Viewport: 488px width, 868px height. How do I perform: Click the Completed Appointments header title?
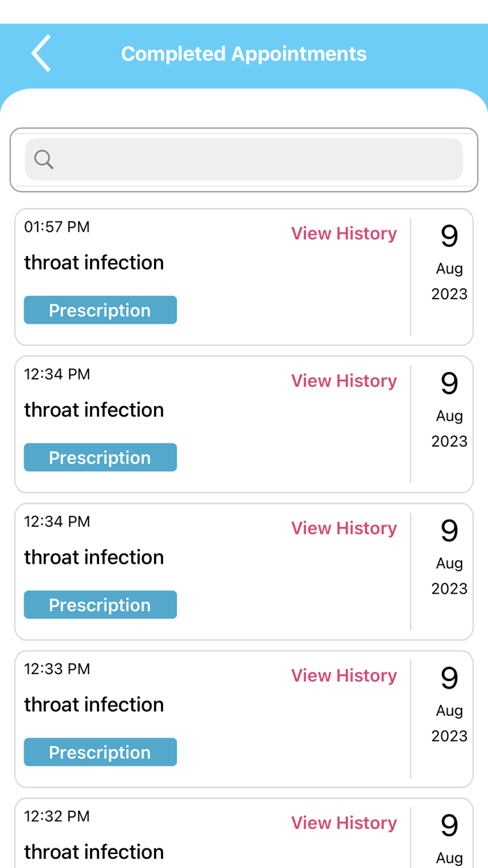pyautogui.click(x=244, y=54)
